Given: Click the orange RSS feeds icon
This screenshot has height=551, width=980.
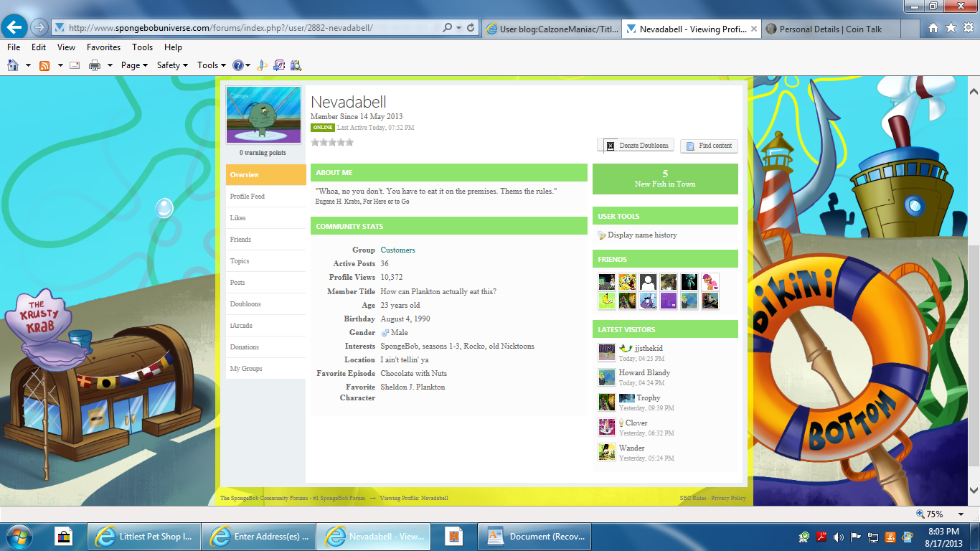Looking at the screenshot, I should (44, 65).
